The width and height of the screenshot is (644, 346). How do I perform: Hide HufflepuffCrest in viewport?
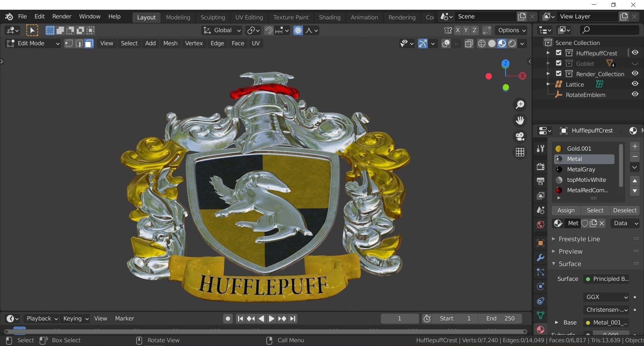coord(635,53)
